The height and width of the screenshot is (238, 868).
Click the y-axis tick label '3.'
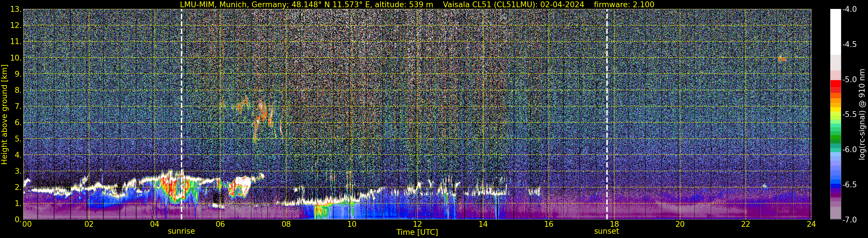(18, 171)
